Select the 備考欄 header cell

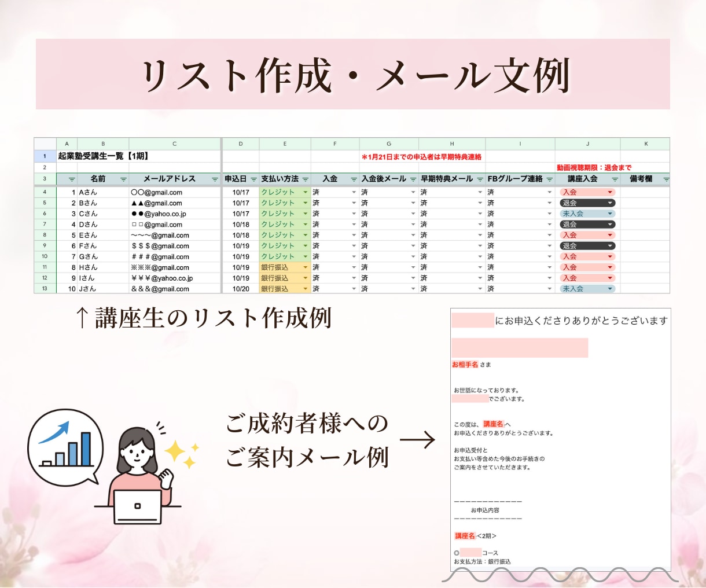[645, 179]
